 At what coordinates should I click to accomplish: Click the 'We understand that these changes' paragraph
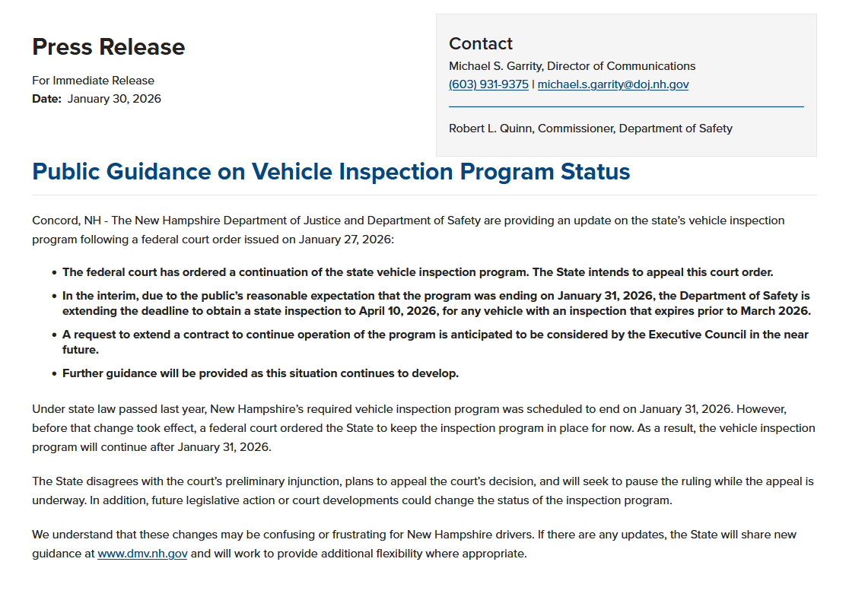click(x=414, y=544)
